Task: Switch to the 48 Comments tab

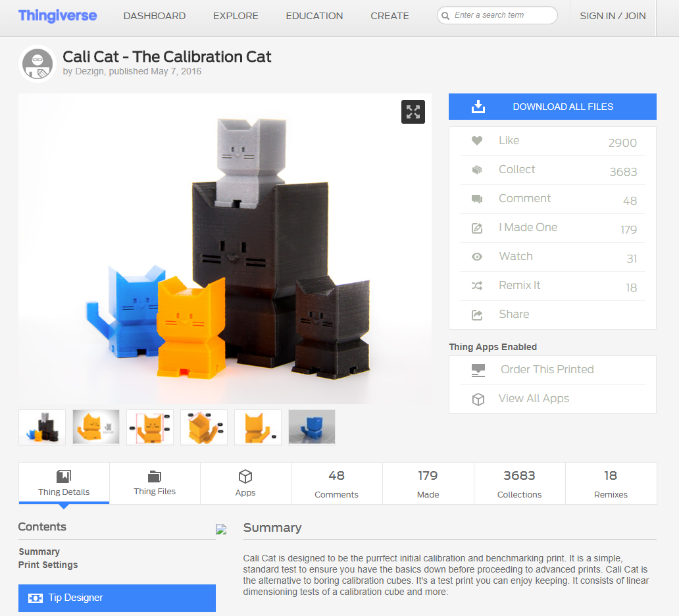Action: pos(336,484)
